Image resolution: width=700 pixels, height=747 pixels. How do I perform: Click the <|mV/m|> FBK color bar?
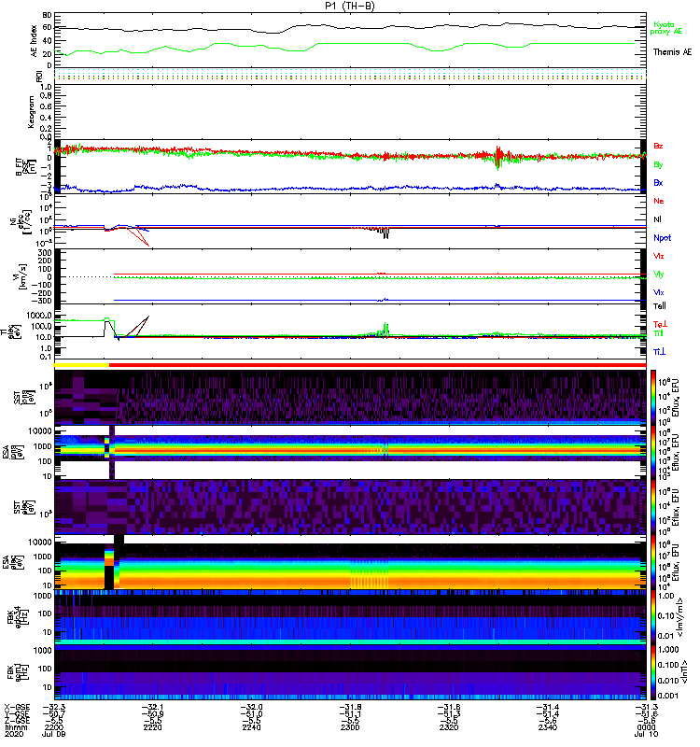(x=653, y=617)
